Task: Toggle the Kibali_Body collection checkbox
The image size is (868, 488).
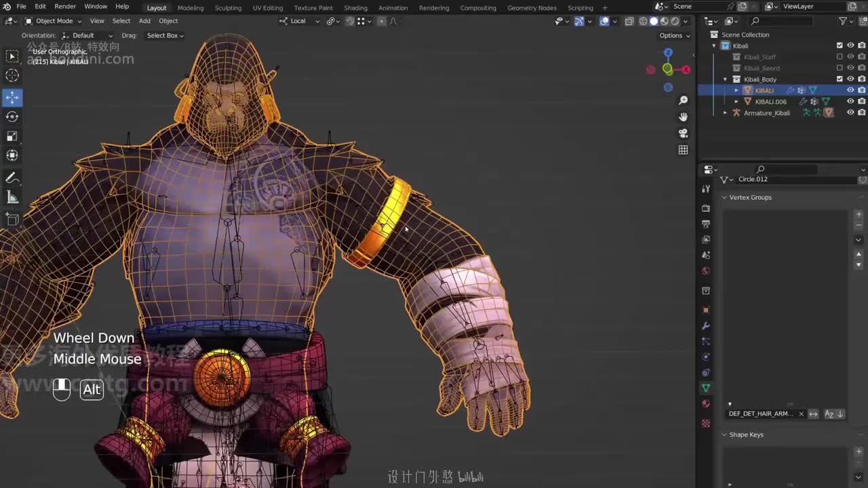Action: click(x=840, y=79)
